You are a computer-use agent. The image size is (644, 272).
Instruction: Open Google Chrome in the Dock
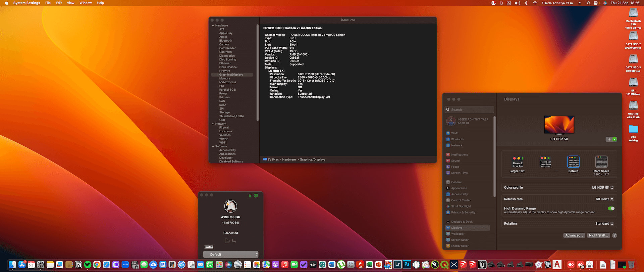tap(97, 265)
